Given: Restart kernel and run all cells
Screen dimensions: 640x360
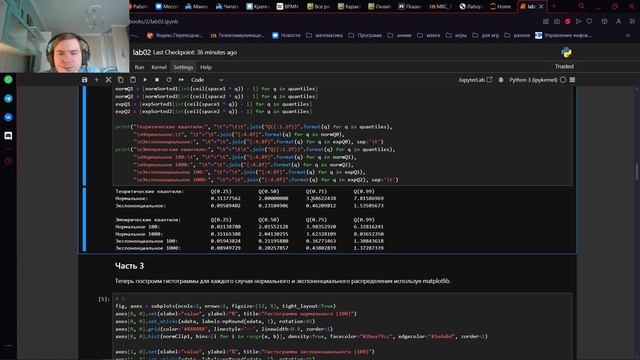Looking at the screenshot, I should [x=181, y=80].
